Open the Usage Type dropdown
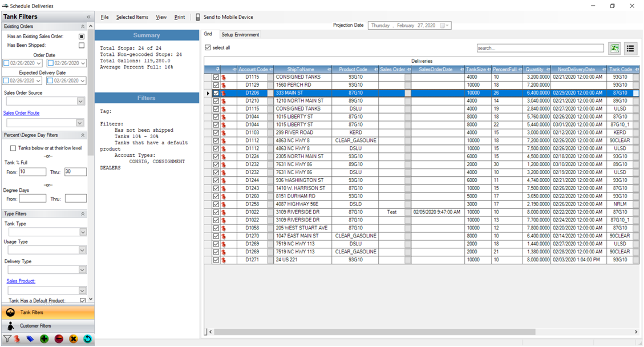Image resolution: width=644 pixels, height=347 pixels. (x=82, y=251)
